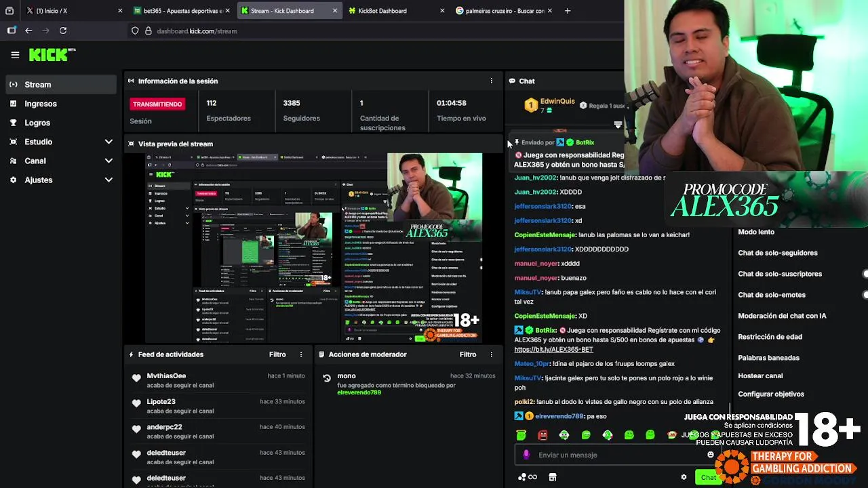Expand the Ajustes sidebar section
Screen dimensions: 868x488
(x=108, y=180)
